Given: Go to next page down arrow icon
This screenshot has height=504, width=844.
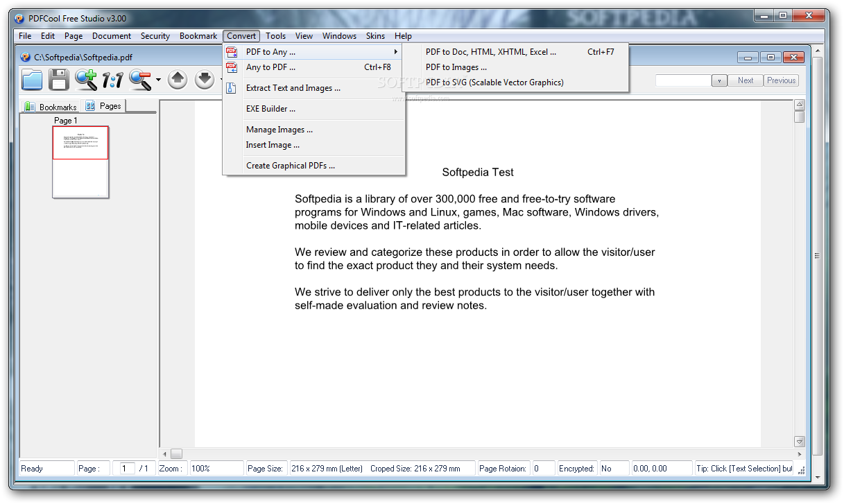Looking at the screenshot, I should click(204, 80).
